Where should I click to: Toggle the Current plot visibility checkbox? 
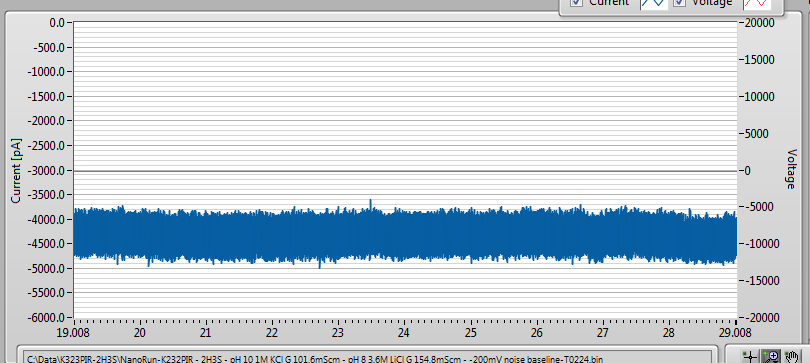[x=577, y=3]
